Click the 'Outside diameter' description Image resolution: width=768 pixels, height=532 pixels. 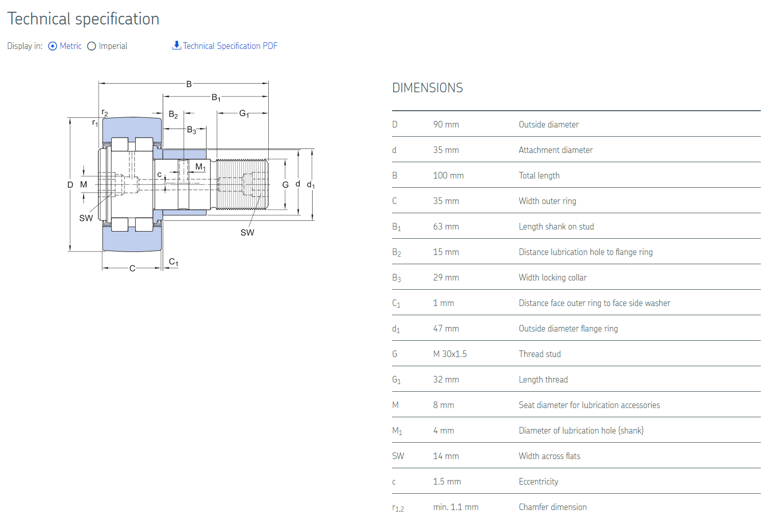548,124
